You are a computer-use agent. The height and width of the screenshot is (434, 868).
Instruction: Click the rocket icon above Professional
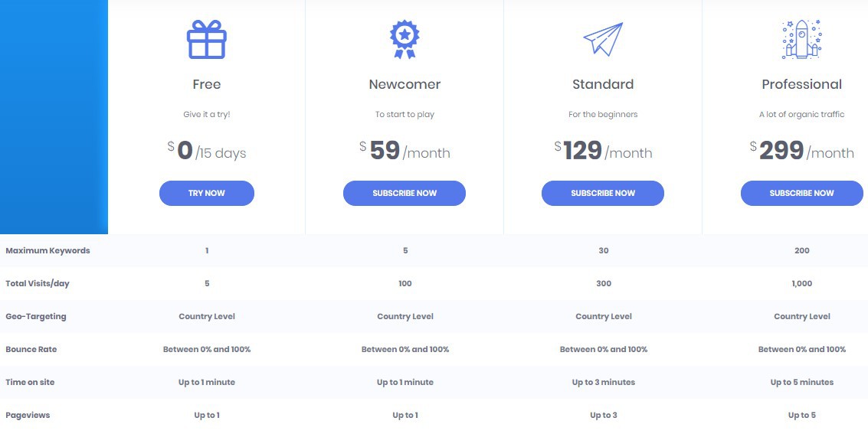[801, 39]
